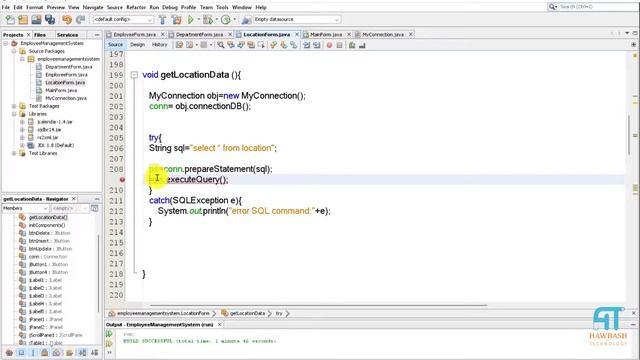Click the Profile Project toolbar icon
This screenshot has width=640, height=360.
pos(226,19)
